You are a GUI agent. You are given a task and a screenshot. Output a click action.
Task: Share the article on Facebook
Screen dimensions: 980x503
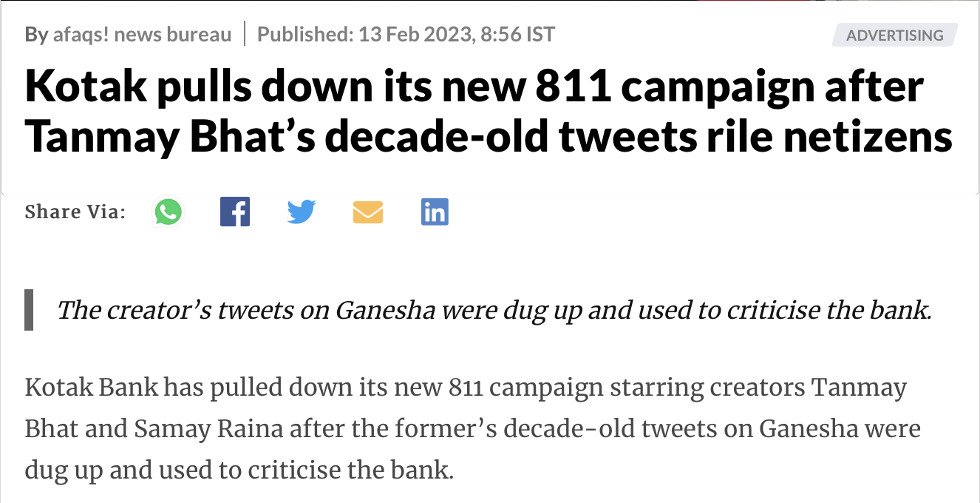click(x=235, y=212)
